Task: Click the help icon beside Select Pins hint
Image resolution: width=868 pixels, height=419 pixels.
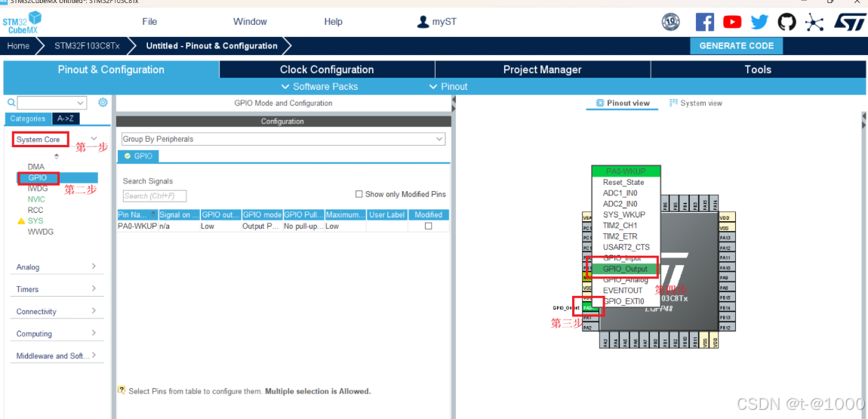Action: click(x=122, y=390)
